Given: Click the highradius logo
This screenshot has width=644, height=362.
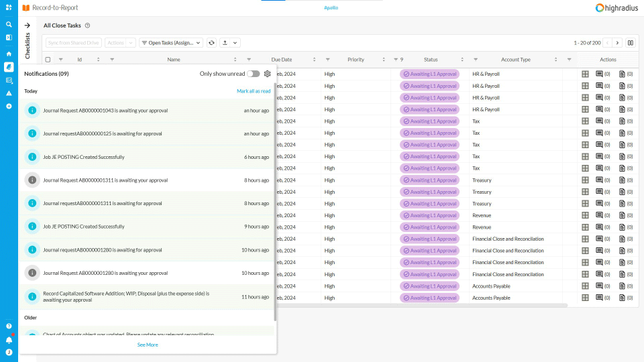Looking at the screenshot, I should [x=616, y=8].
